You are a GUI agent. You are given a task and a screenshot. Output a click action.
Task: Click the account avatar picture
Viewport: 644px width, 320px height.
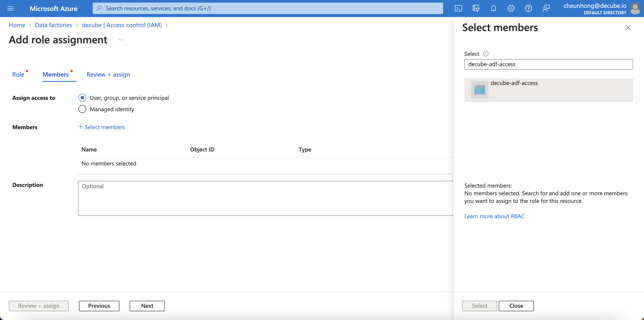click(635, 9)
